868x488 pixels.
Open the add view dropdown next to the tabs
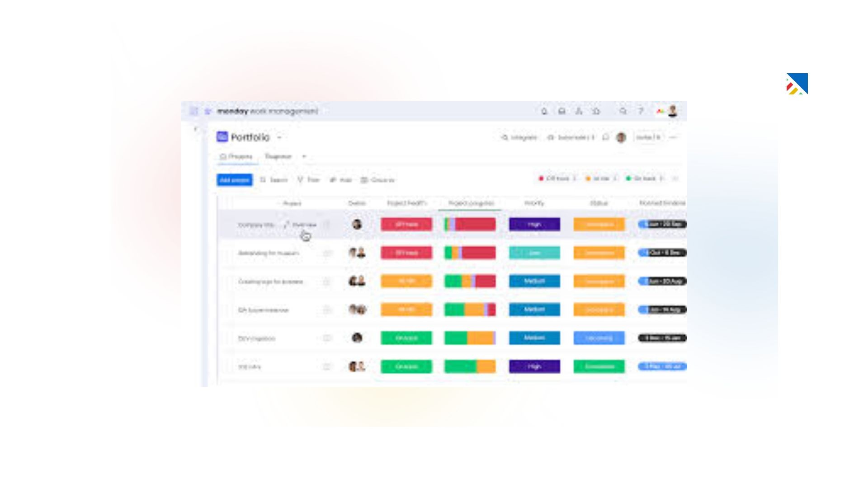click(303, 157)
